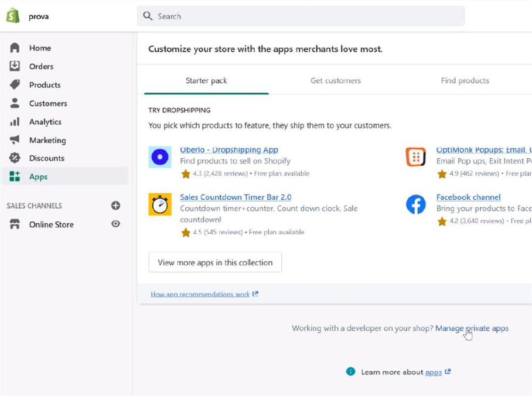Open How app recommendations work link
The height and width of the screenshot is (396, 532).
[x=200, y=294]
